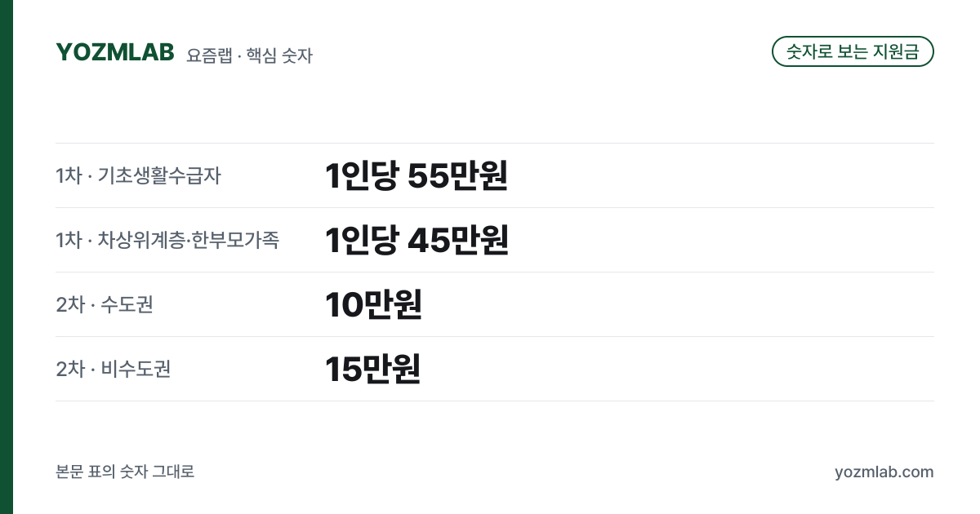The height and width of the screenshot is (514, 980).
Task: Click the 45만원 figure in second row
Action: (458, 240)
